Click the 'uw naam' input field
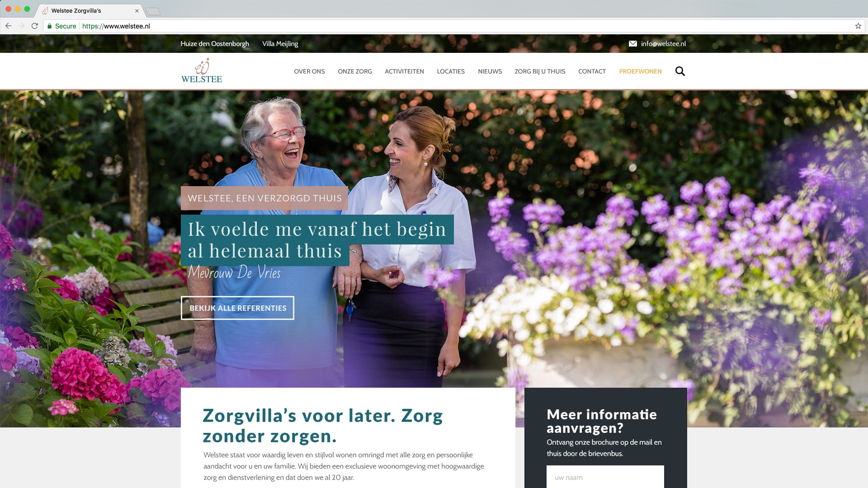Image resolution: width=868 pixels, height=488 pixels. 605,477
